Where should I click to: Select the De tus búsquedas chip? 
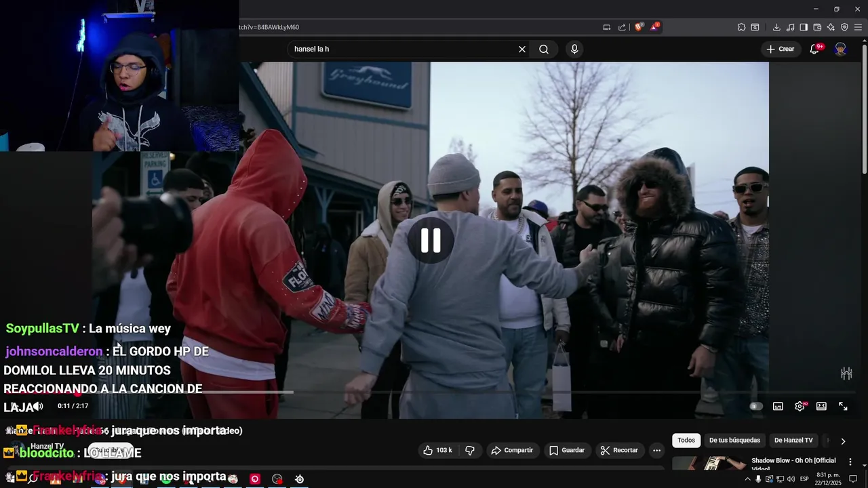(734, 441)
